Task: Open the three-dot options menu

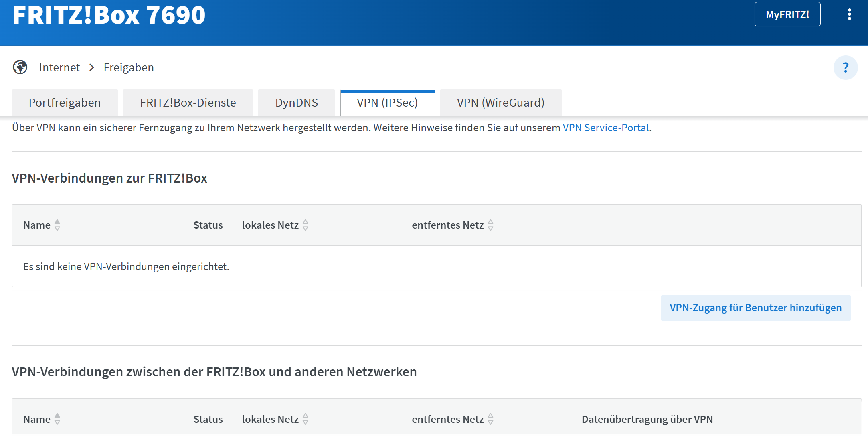Action: point(849,15)
